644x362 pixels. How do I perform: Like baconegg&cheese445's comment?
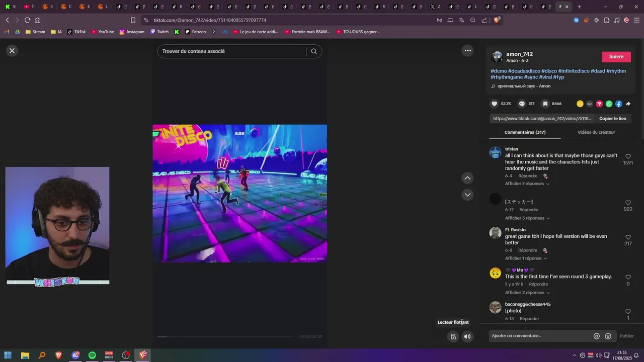pyautogui.click(x=628, y=312)
